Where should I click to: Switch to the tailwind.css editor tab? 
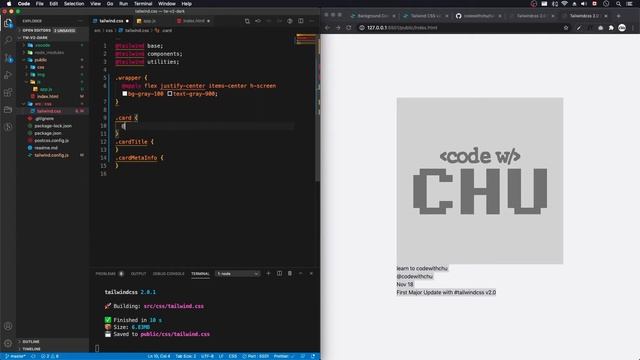111,21
